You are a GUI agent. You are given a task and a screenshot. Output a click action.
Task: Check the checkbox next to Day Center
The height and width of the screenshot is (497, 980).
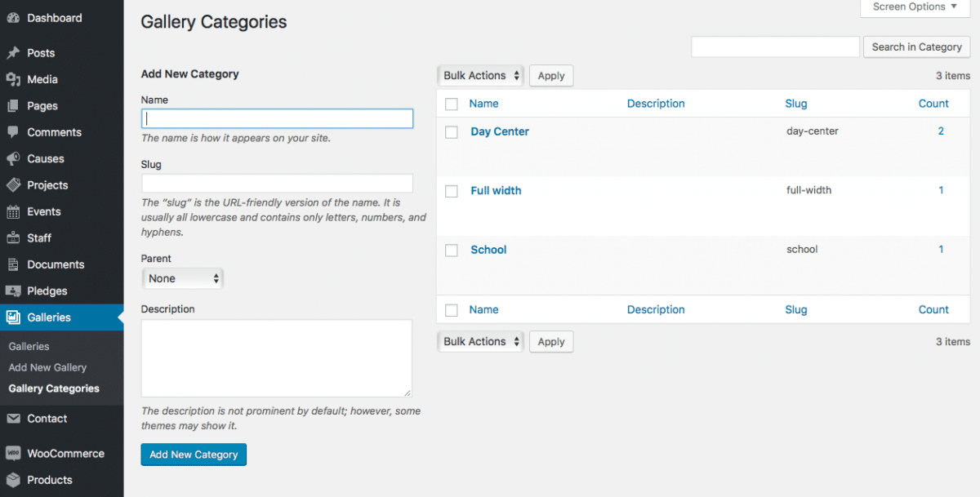click(452, 131)
